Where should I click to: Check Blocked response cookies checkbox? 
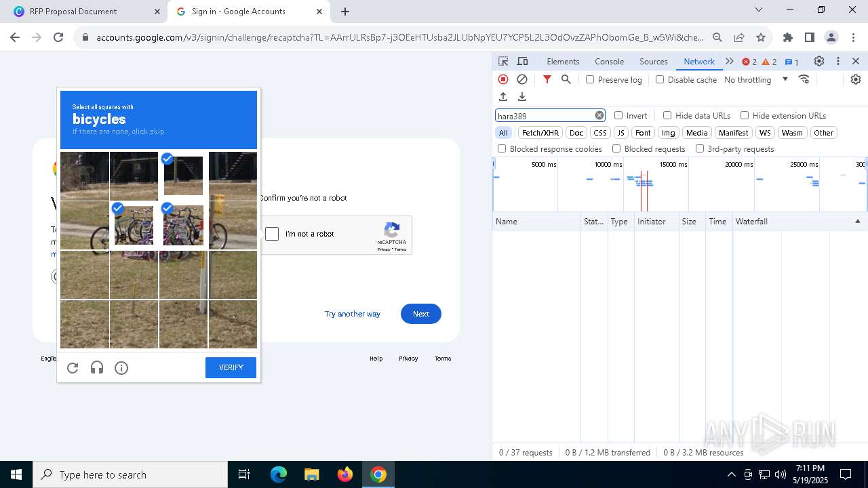click(x=502, y=148)
